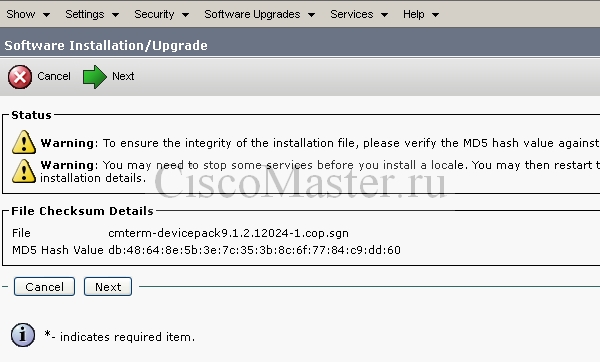
Task: Click the green Next arrow icon
Action: [95, 77]
